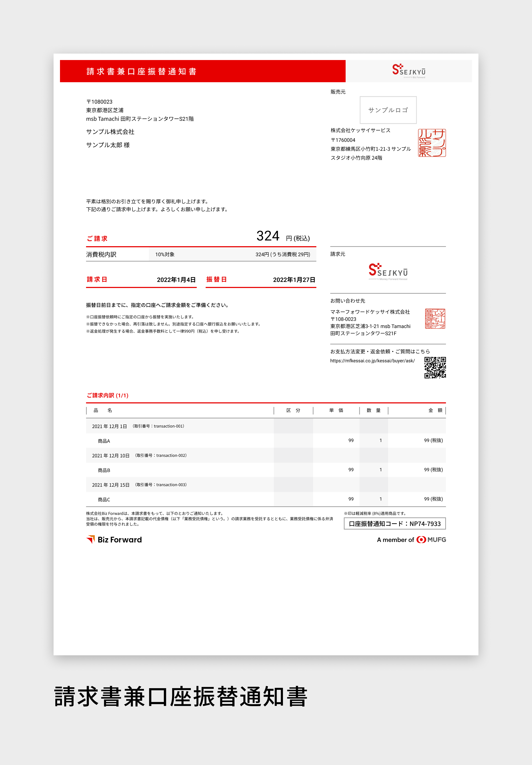This screenshot has height=765, width=532.
Task: Click the red サンプル seal stamp
Action: pos(432,143)
